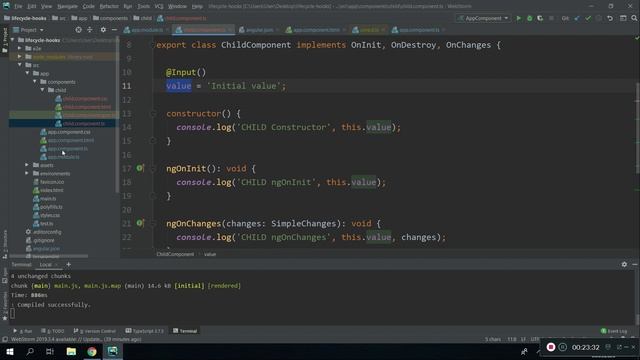Open Task View on the taskbar
This screenshot has height=360, width=640.
click(x=50, y=351)
